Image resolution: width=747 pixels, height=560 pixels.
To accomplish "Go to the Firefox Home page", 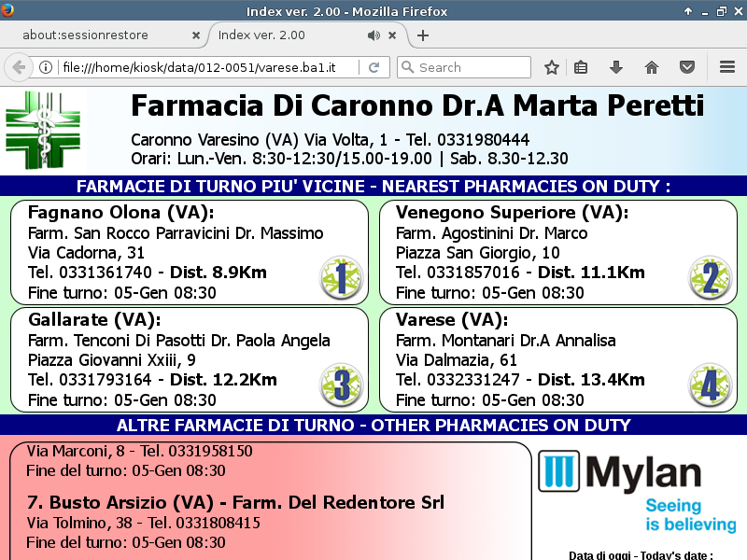I will [x=652, y=67].
